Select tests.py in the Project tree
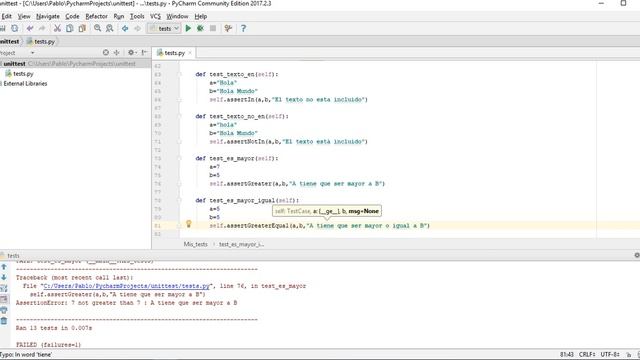The image size is (640, 360). [23, 74]
